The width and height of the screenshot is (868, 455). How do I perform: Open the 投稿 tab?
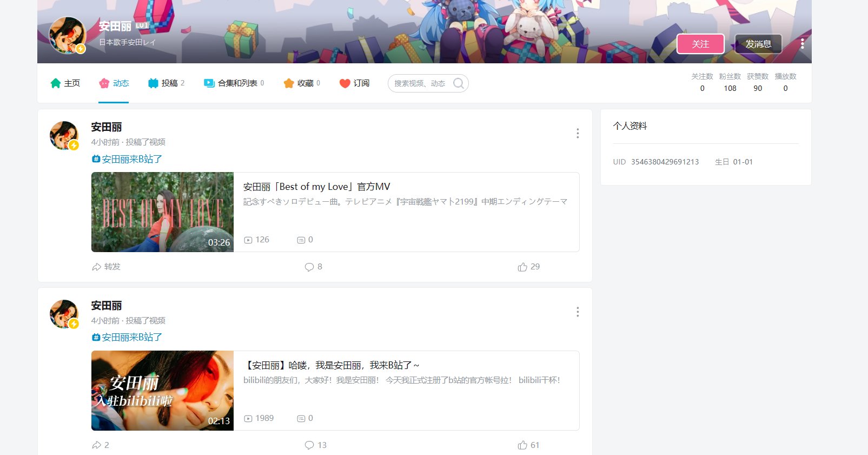coord(166,83)
